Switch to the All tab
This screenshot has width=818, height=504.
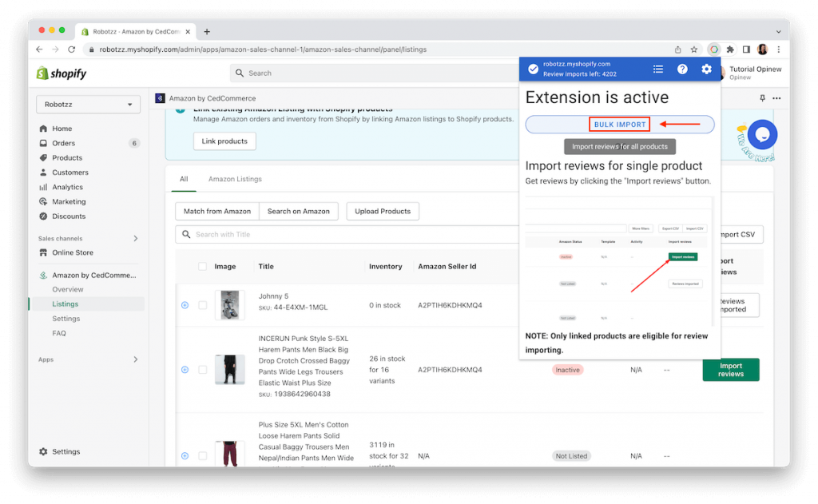[x=184, y=179]
